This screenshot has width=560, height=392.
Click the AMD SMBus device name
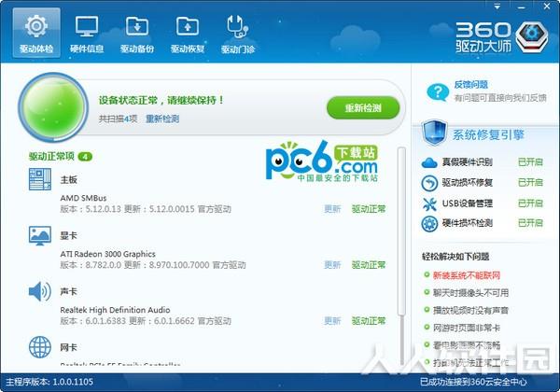tap(83, 198)
